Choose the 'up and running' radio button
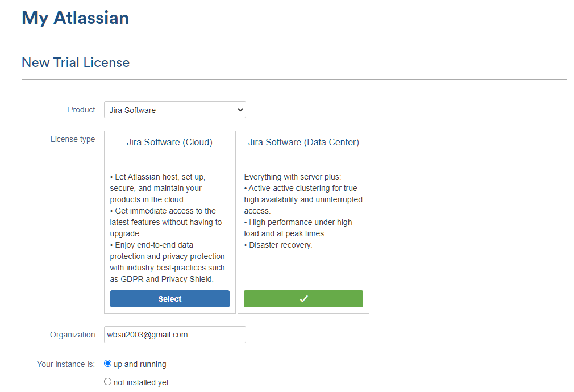Screen dimensions: 574x392 click(x=108, y=364)
